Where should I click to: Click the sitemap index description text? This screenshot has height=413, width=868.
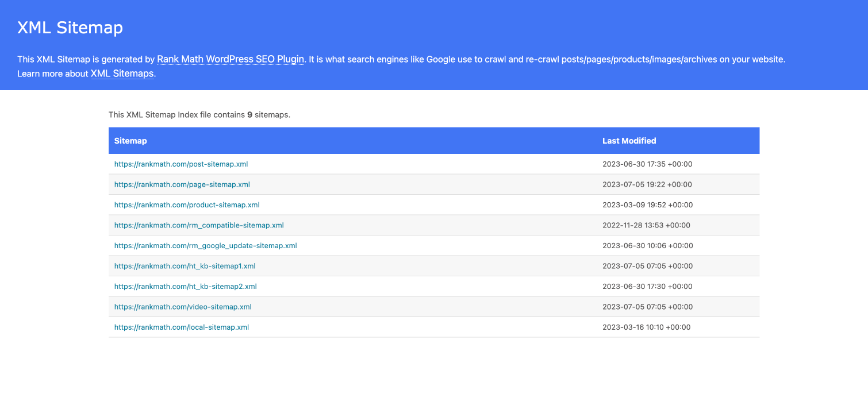pyautogui.click(x=199, y=114)
